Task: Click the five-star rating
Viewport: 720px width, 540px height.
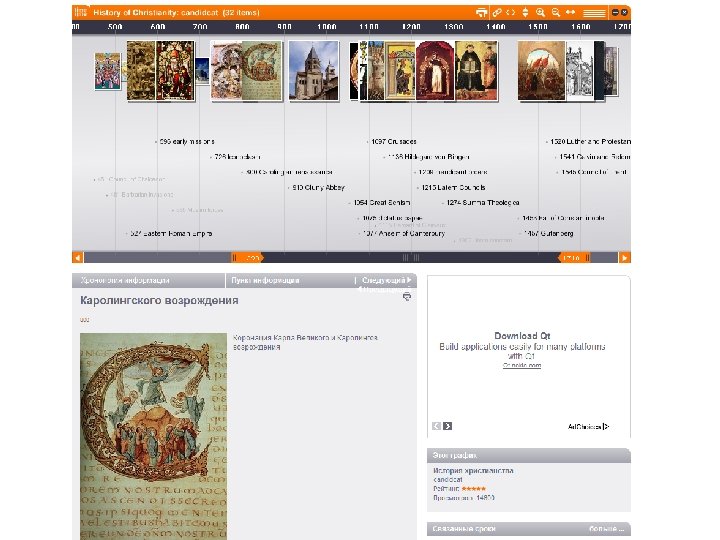Action: (473, 489)
